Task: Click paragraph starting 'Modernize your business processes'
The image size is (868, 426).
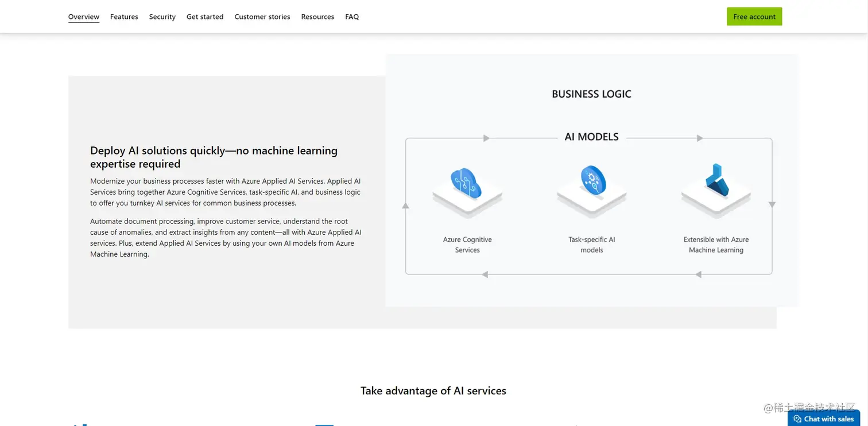Action: (226, 192)
